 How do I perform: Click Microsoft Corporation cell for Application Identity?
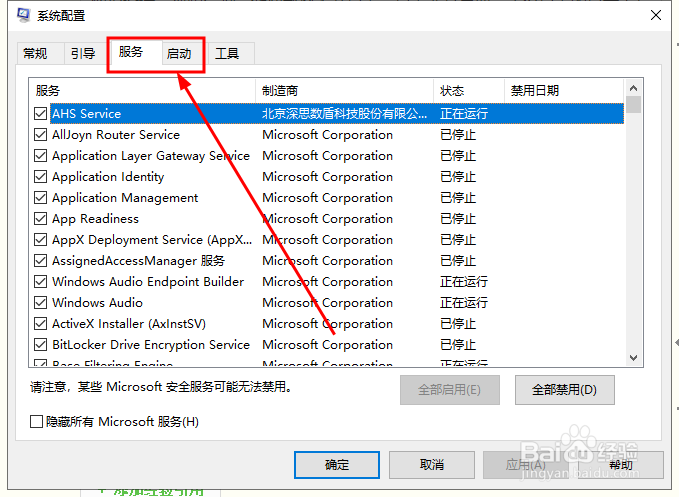[x=327, y=177]
